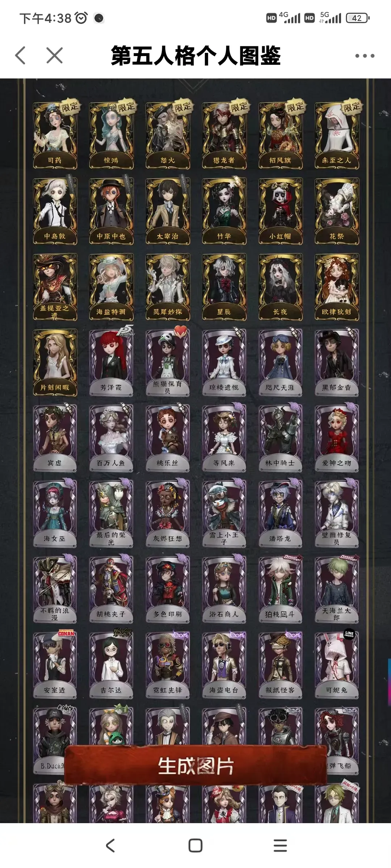The image size is (391, 868).
Task: Tap the back arrow in header
Action: 21,56
